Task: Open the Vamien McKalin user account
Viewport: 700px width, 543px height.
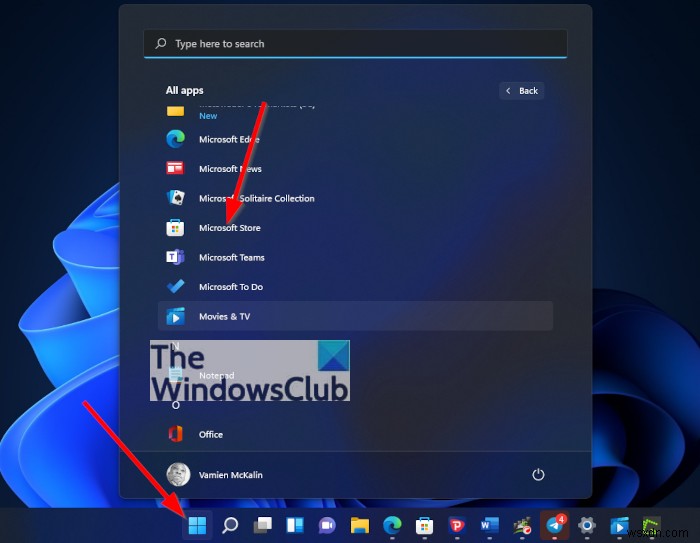Action: (215, 475)
